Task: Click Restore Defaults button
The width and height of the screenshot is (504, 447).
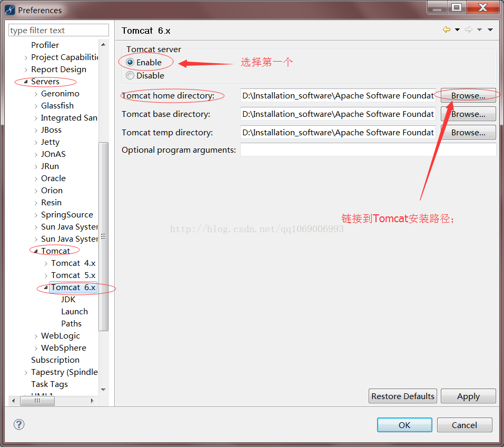Action: click(403, 396)
